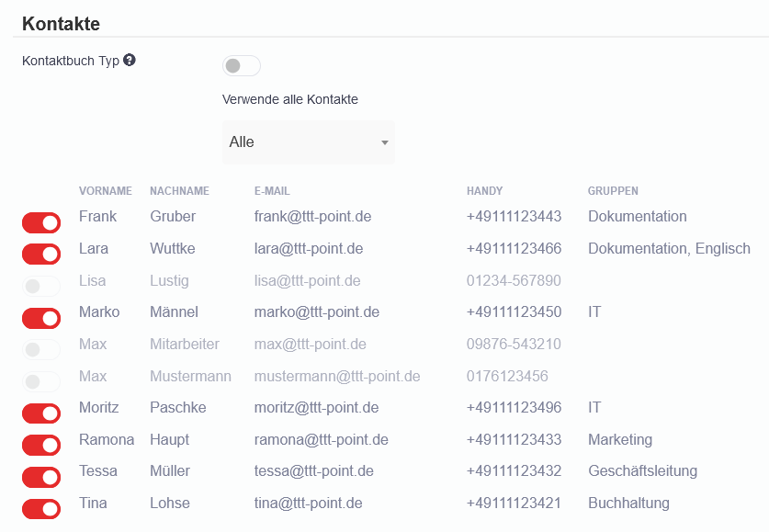Turn off Moritz Paschke's toggle

(x=41, y=413)
